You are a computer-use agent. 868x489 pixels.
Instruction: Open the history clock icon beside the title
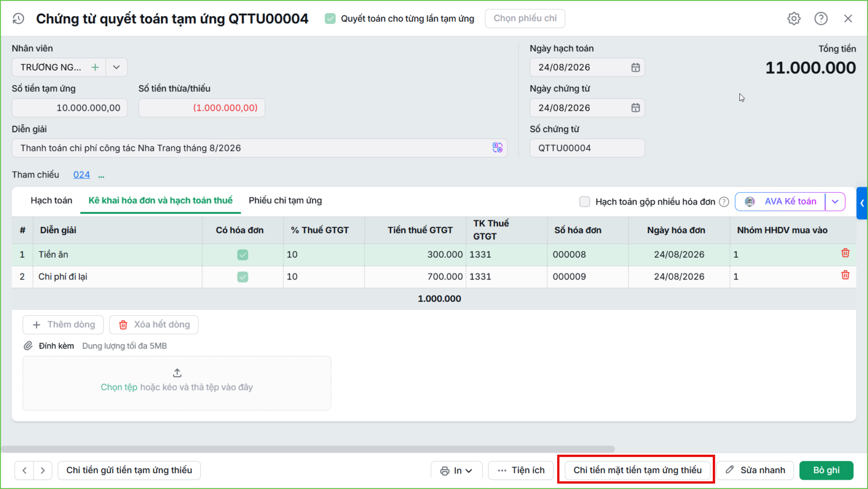(x=18, y=18)
